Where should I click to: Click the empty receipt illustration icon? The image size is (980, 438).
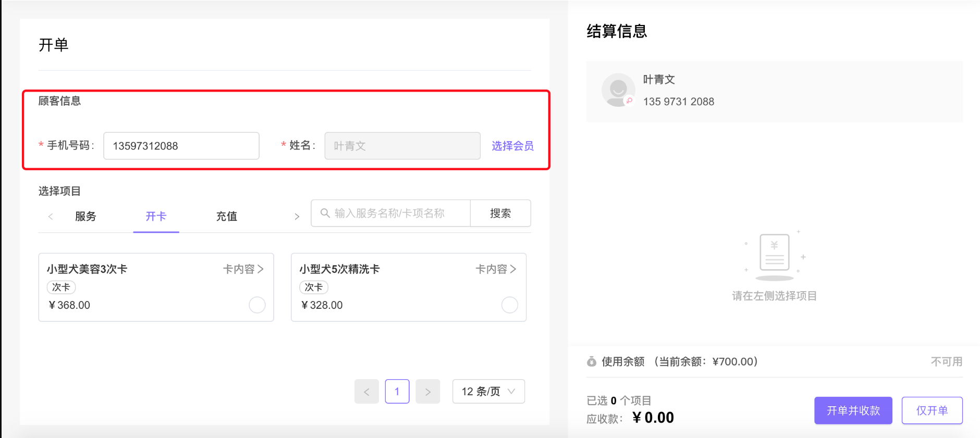775,255
